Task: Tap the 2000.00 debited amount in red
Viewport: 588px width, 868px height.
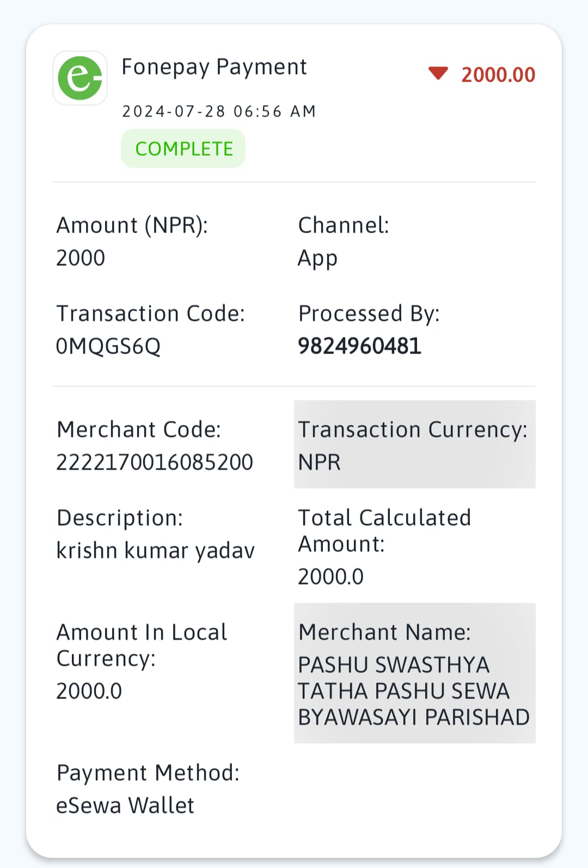Action: tap(498, 75)
